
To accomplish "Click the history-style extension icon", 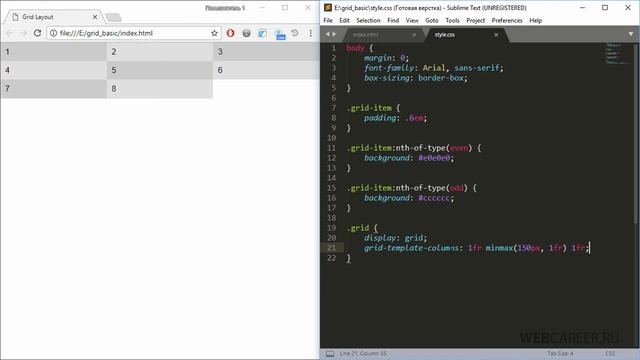I will [295, 33].
